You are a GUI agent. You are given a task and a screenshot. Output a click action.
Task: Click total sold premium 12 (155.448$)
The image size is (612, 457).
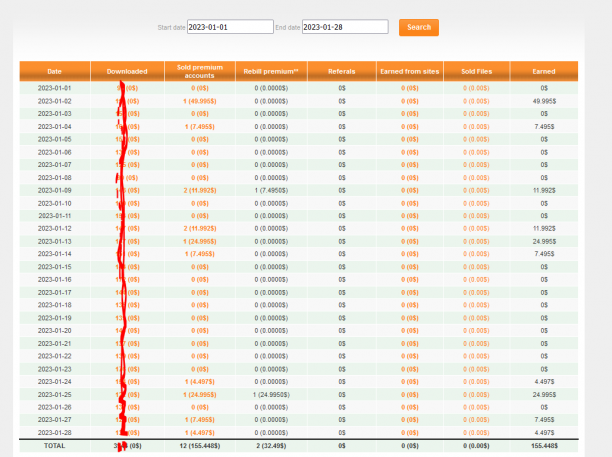pyautogui.click(x=200, y=446)
